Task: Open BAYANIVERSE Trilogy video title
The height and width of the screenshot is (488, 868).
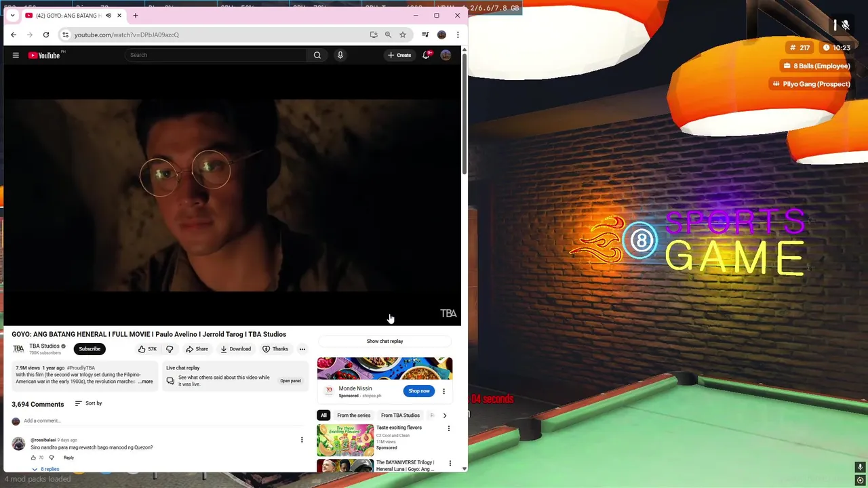Action: point(406,466)
